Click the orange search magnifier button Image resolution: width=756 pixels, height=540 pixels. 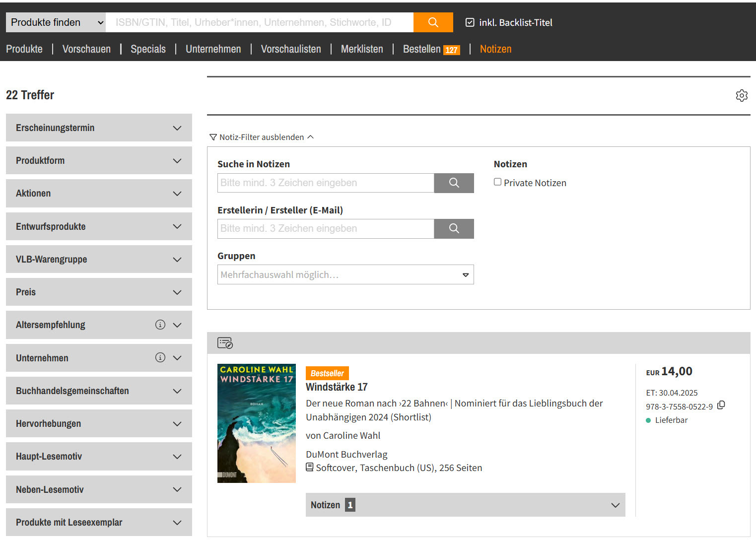[x=433, y=22]
